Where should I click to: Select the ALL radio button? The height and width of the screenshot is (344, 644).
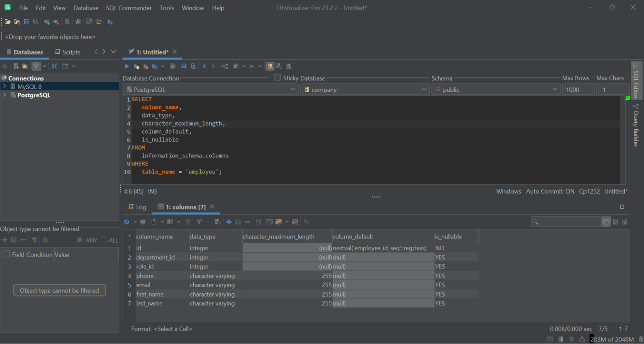pos(103,240)
